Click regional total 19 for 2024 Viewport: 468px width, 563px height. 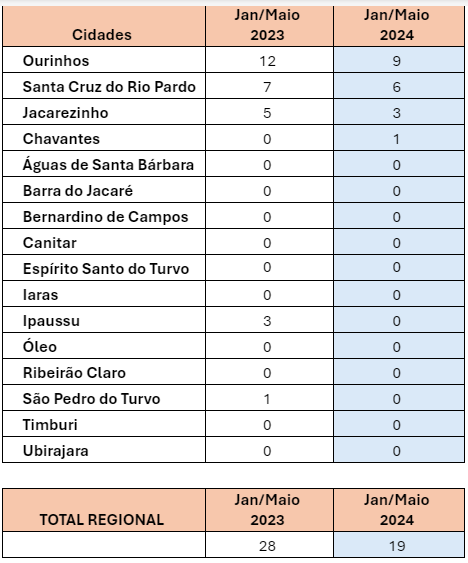(399, 545)
